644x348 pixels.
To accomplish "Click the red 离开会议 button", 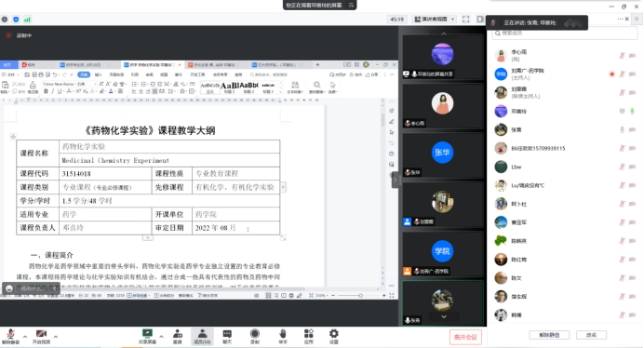I will click(x=465, y=338).
